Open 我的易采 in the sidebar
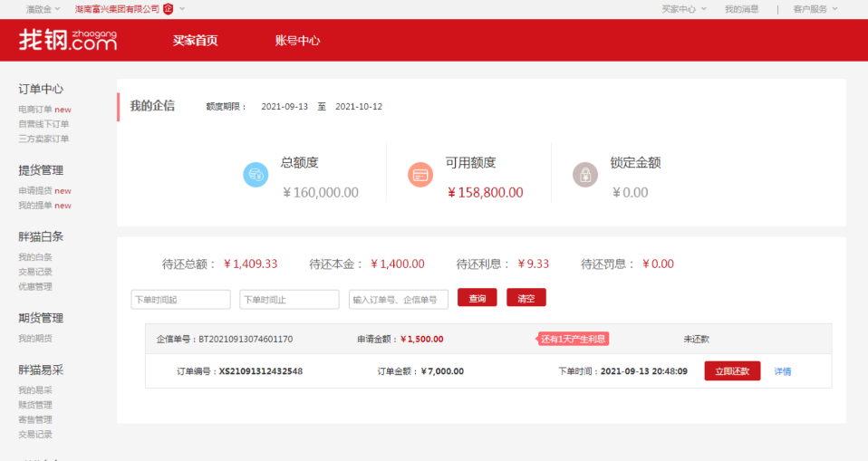Viewport: 868px width, 461px height. click(35, 390)
